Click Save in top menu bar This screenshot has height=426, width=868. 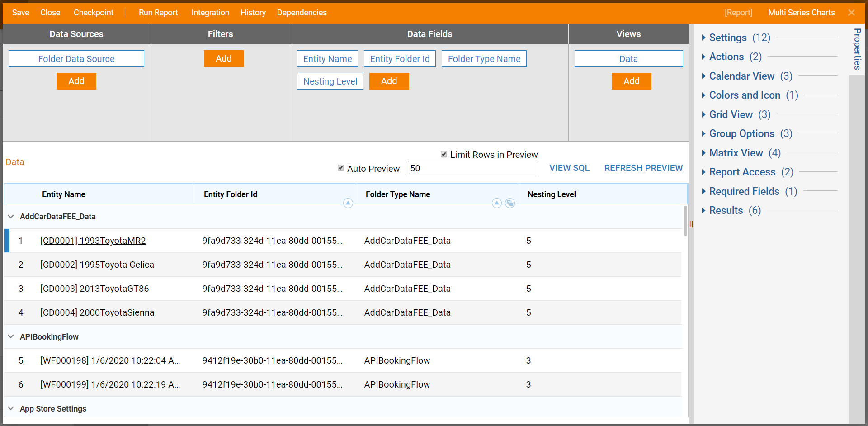pos(21,13)
